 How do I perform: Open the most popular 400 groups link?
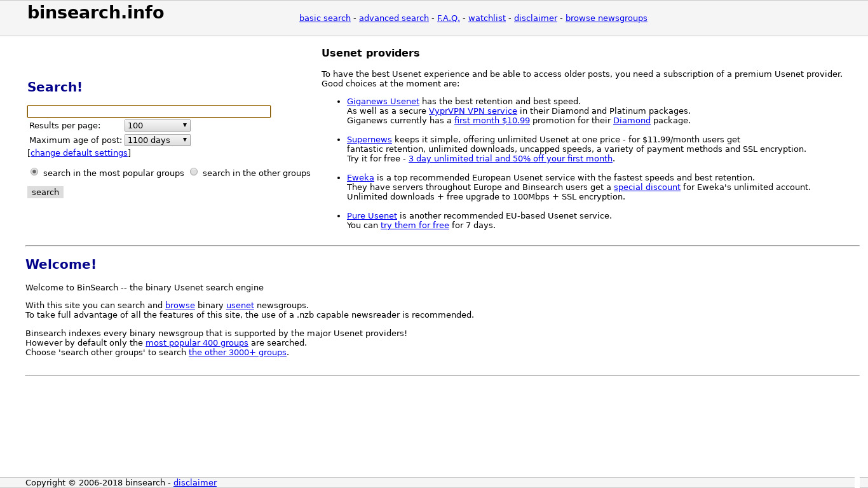tap(197, 343)
